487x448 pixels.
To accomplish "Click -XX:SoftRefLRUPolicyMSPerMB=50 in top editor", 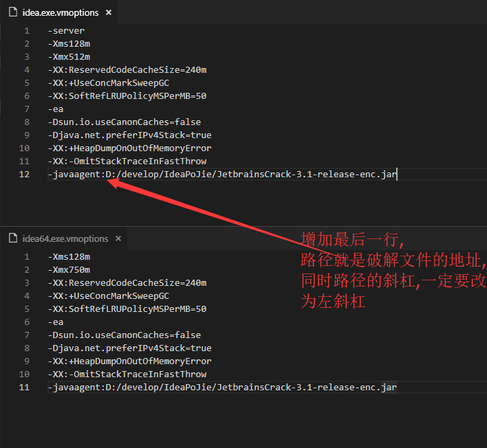I will click(127, 96).
